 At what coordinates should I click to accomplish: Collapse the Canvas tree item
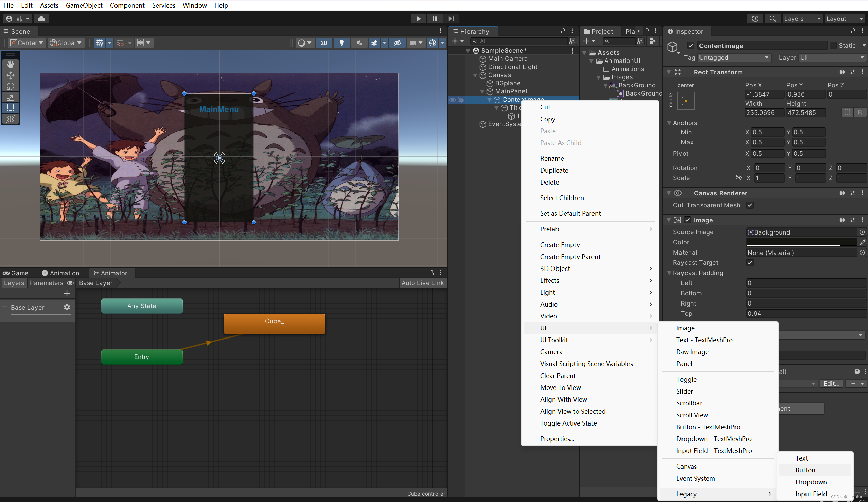[475, 75]
